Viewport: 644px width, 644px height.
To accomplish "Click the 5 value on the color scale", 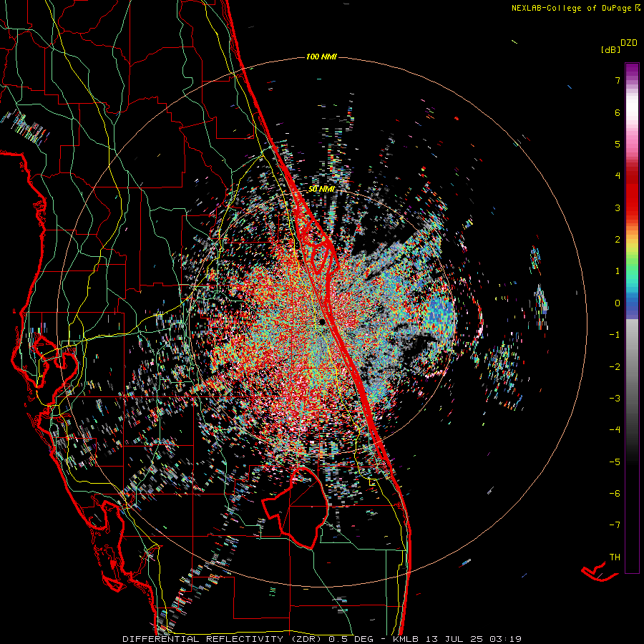I will coord(618,144).
